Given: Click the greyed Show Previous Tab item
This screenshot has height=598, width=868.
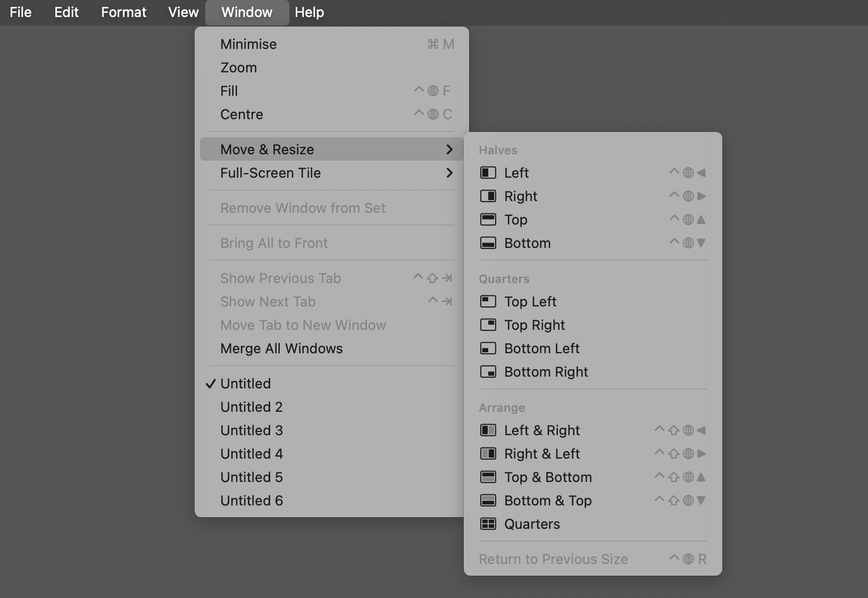Looking at the screenshot, I should point(332,278).
